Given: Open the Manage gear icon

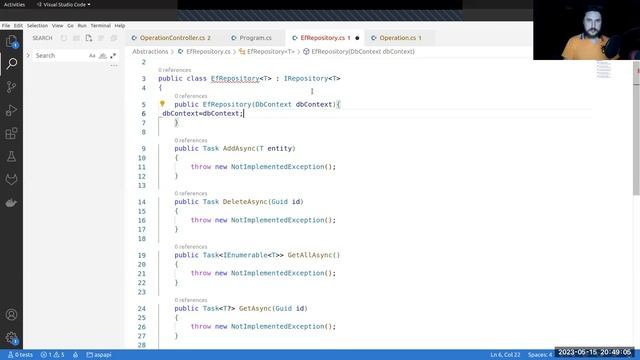Looking at the screenshot, I should (x=11, y=338).
